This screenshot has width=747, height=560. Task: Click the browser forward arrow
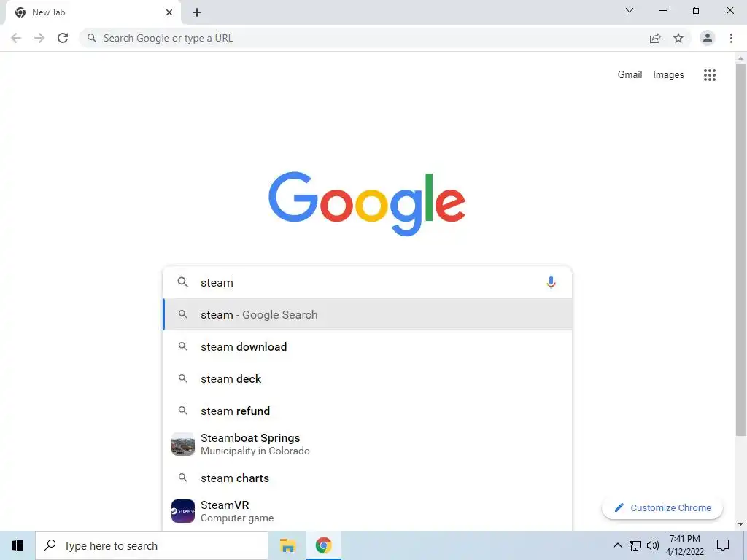[x=39, y=38]
